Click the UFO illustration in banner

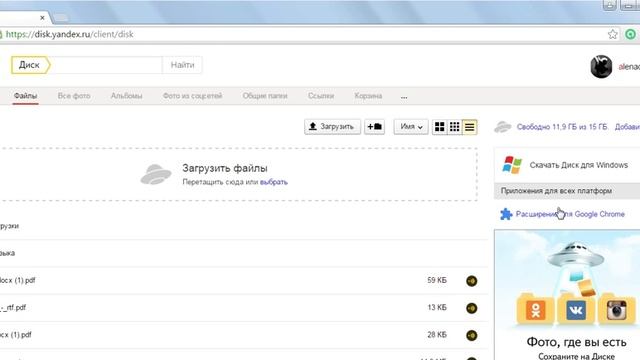[576, 255]
